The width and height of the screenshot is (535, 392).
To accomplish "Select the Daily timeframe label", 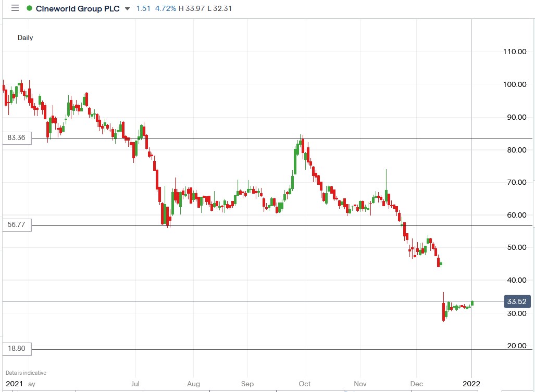I will (x=24, y=37).
